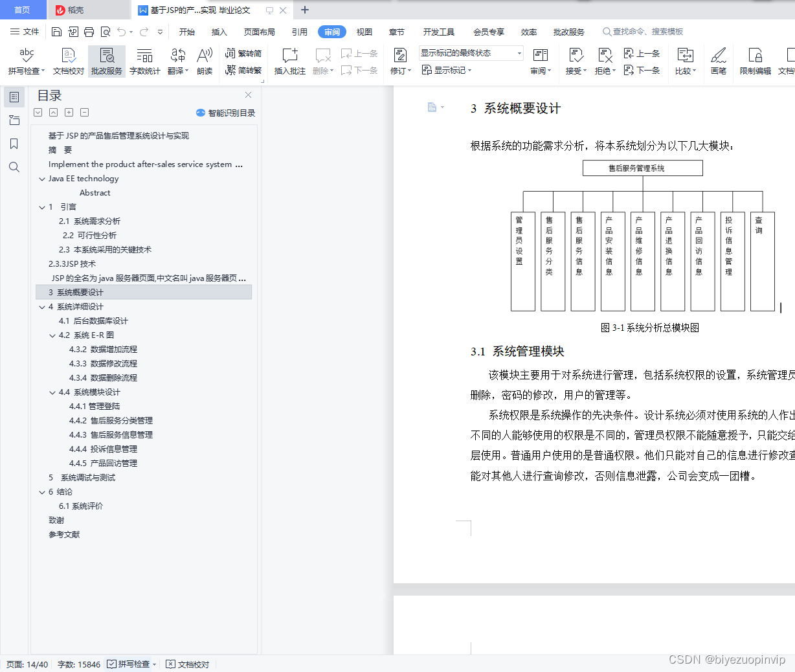Collapse the '6 结论' outline node
Image resolution: width=795 pixels, height=672 pixels.
pos(42,493)
